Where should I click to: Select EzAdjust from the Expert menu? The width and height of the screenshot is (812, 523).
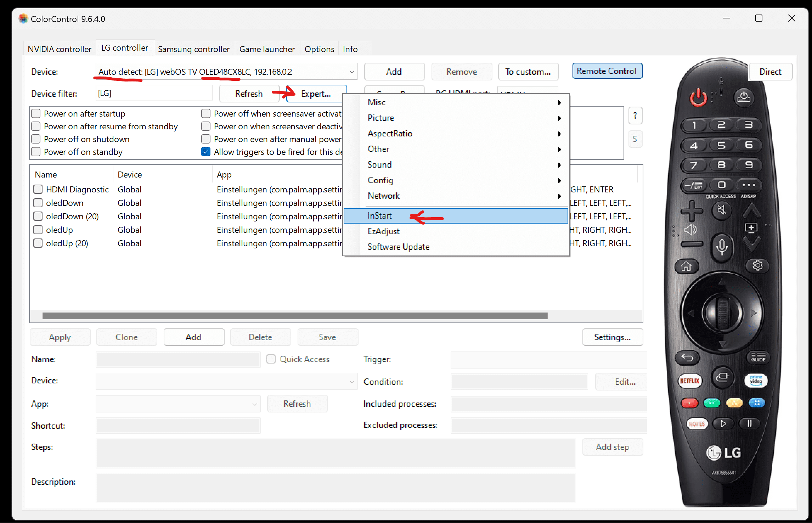click(x=456, y=231)
